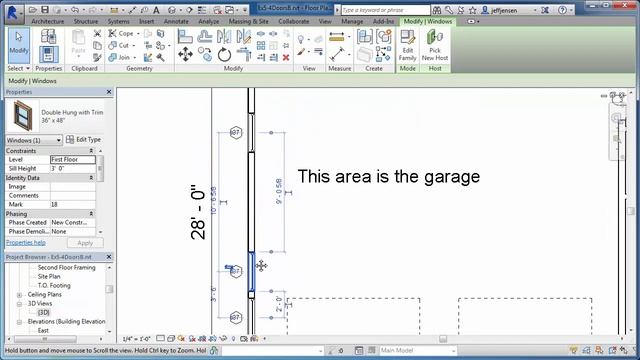This screenshot has width=640, height=360.
Task: Save the project with the floppy disk icon
Action: click(x=44, y=9)
